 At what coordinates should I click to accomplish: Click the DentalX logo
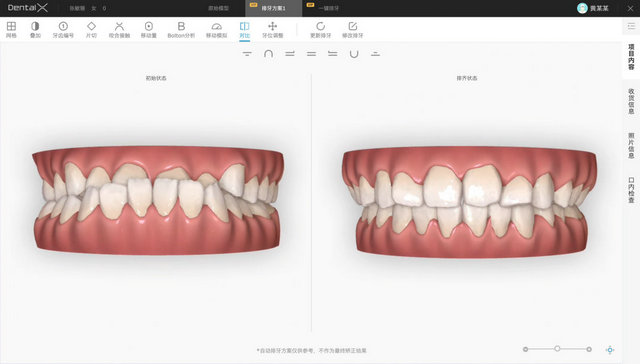coord(27,8)
